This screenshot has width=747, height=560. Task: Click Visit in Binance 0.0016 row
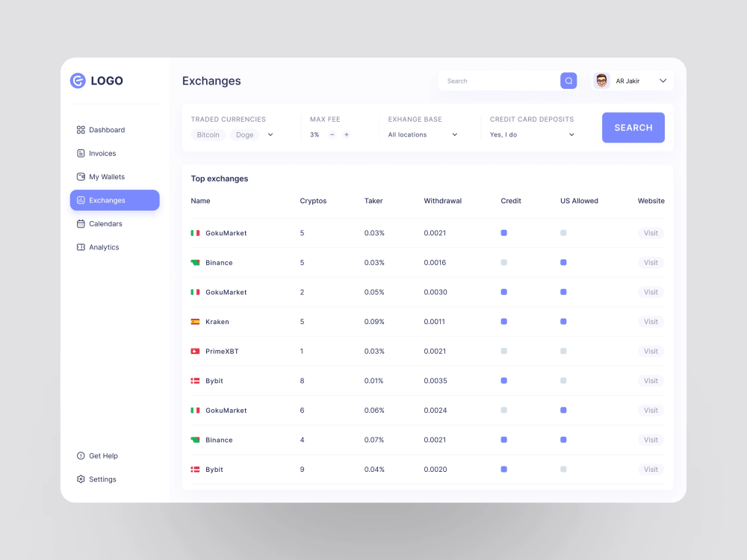point(651,262)
